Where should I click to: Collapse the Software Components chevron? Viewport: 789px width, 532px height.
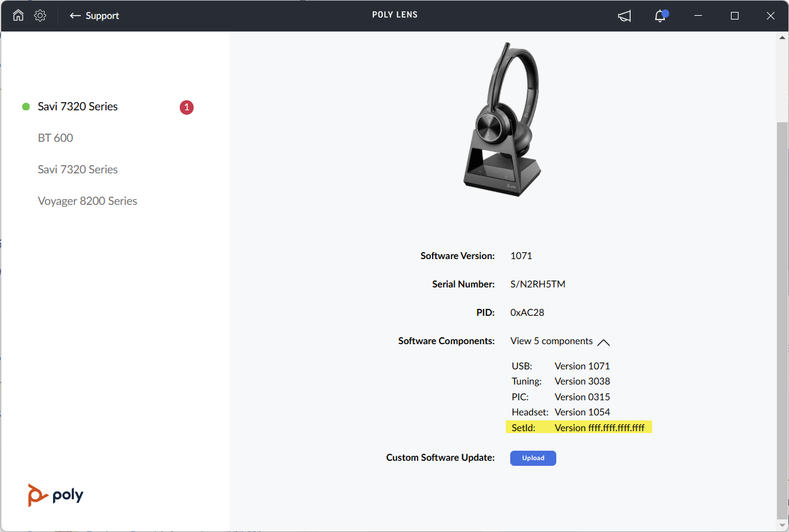tap(604, 342)
